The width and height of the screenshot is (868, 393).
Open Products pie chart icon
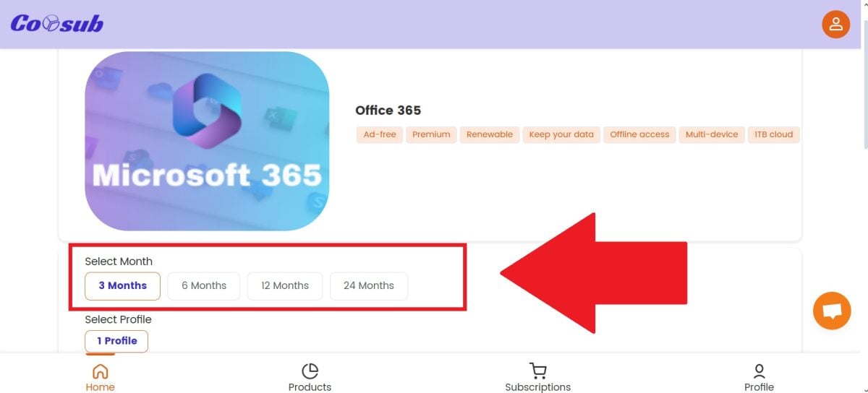point(310,371)
